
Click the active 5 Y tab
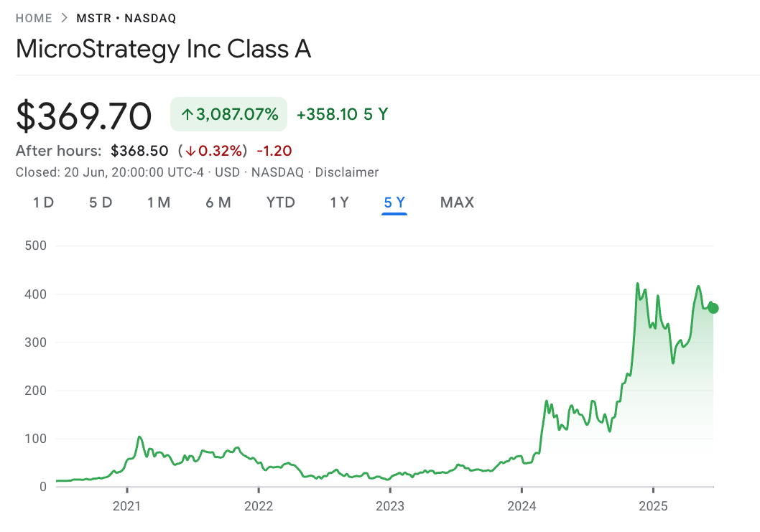(x=394, y=202)
